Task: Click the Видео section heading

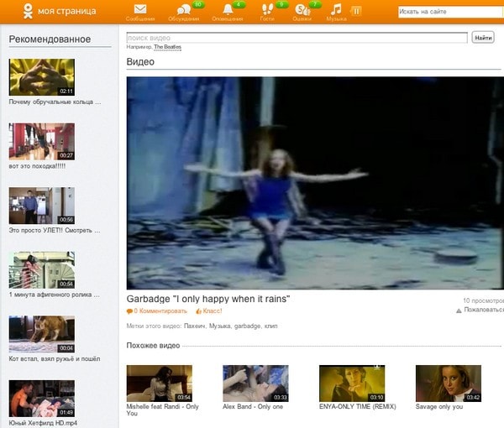Action: [x=140, y=61]
